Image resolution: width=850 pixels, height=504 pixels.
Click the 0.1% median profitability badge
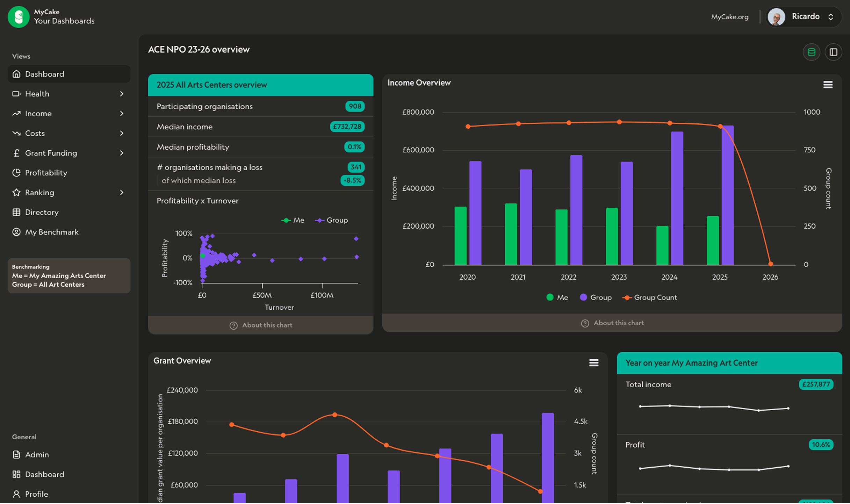[354, 147]
